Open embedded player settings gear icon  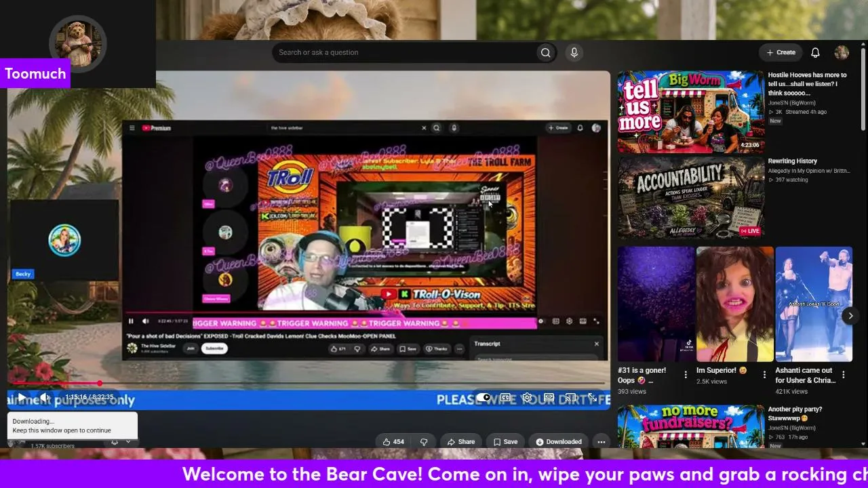(x=570, y=321)
